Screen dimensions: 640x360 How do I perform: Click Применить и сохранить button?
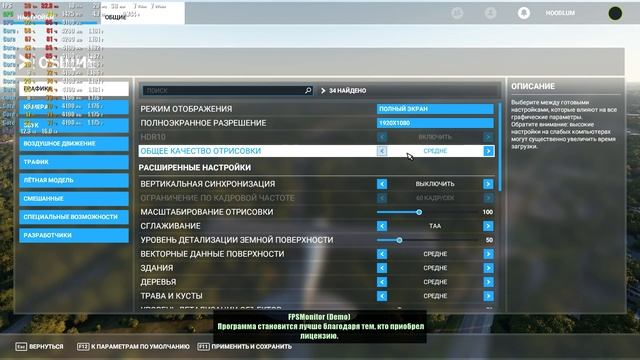click(245, 347)
